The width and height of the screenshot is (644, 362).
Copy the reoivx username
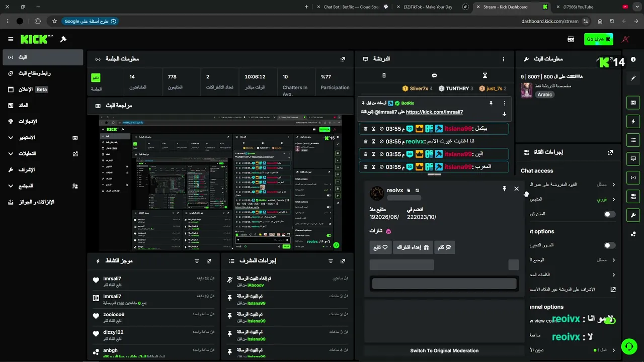[x=409, y=191]
